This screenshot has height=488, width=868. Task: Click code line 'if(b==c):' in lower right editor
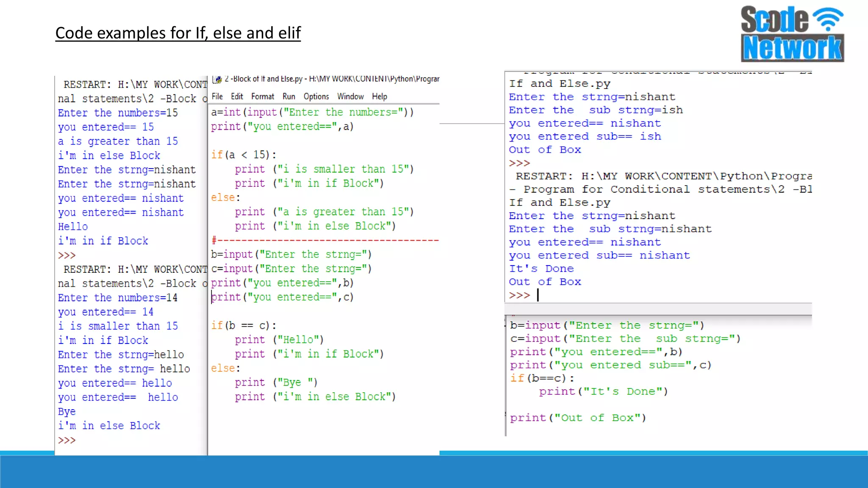(x=542, y=378)
